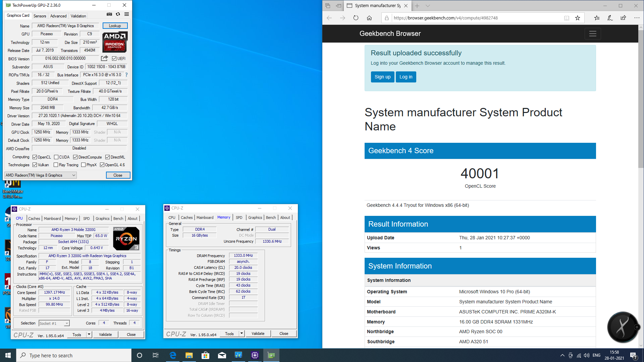Viewport: 644px width, 362px height.
Task: Show hidden system tray icons chevron
Action: coord(562,355)
